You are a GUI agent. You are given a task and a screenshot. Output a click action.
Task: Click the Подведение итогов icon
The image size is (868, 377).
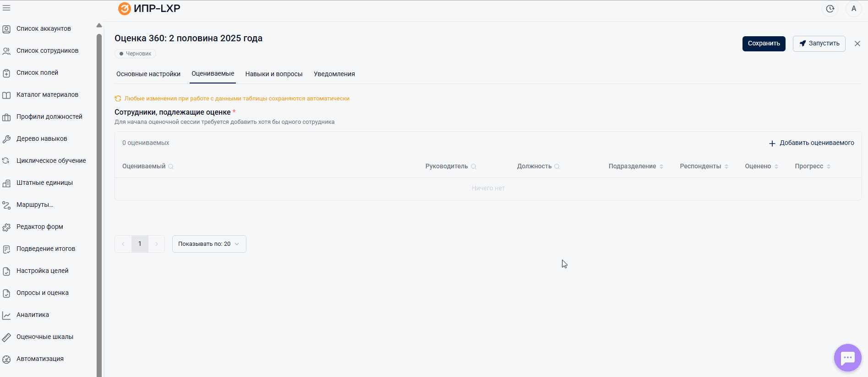click(x=6, y=249)
